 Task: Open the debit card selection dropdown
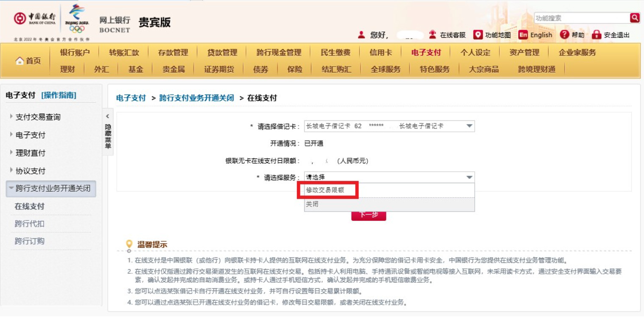[469, 126]
